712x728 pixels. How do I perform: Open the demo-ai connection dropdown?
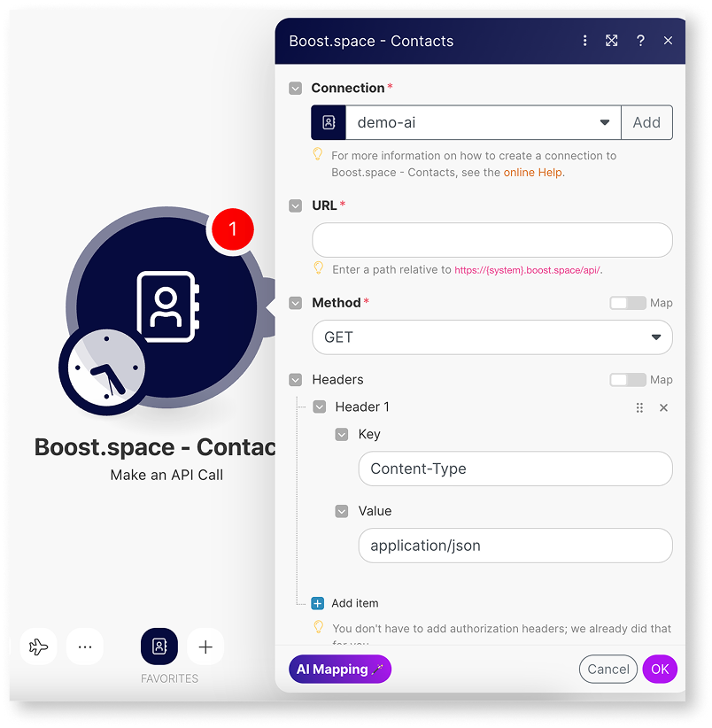[604, 122]
